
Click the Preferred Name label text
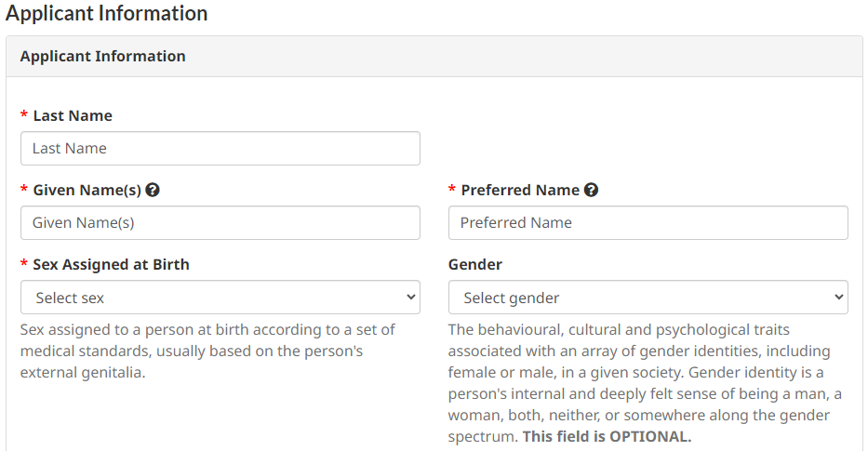520,191
